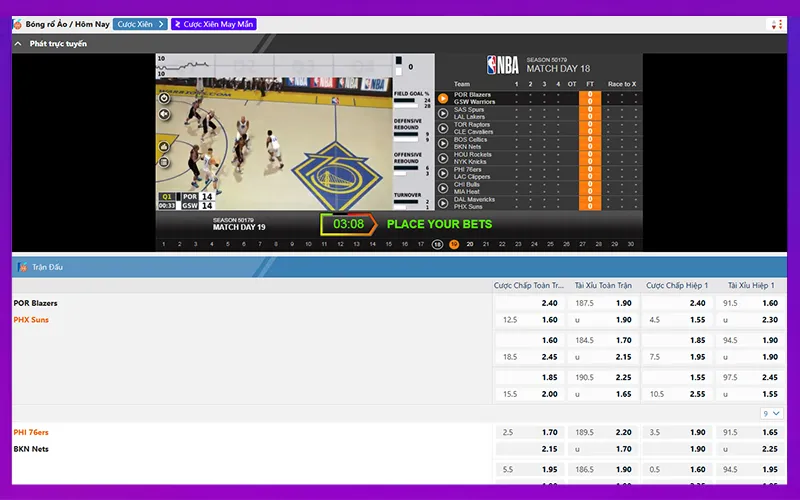Bet handicap 18.5 at 2.45
Image resolution: width=800 pixels, height=500 pixels.
(x=530, y=357)
